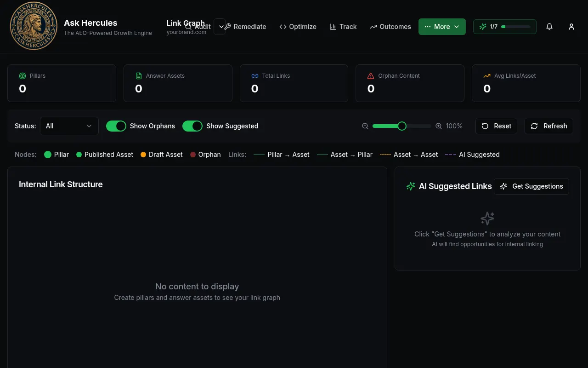
Task: Click the Refresh button
Action: coord(549,126)
